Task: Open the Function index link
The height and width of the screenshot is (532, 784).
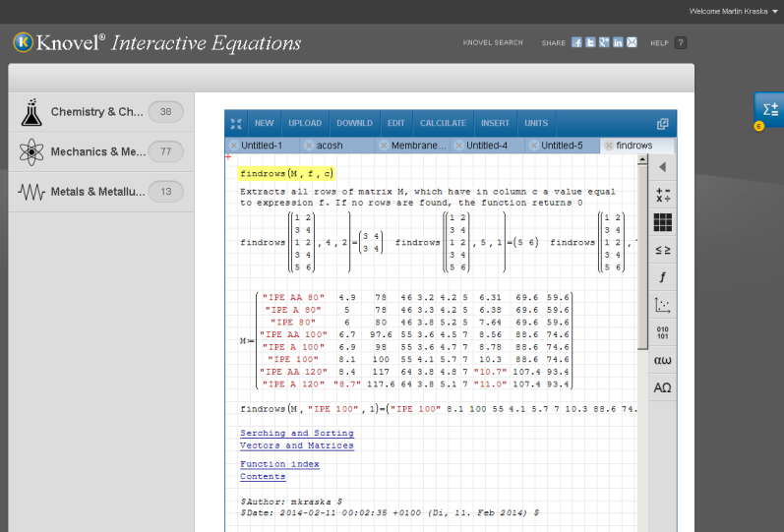Action: [279, 464]
